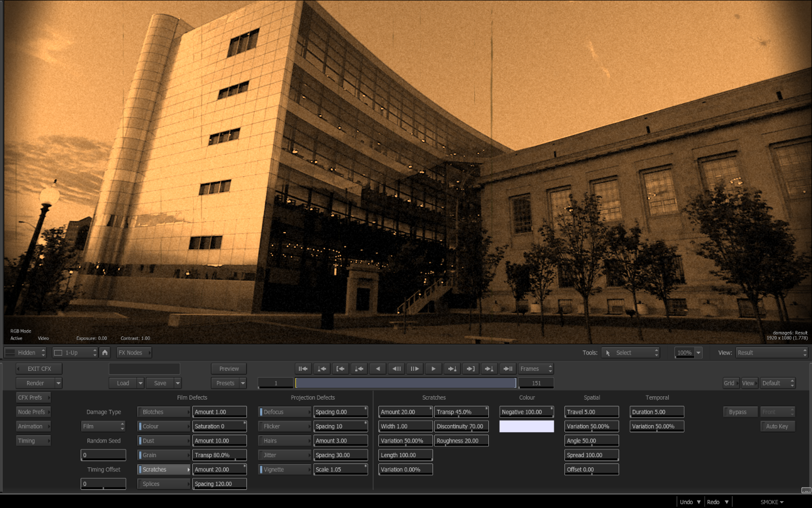Open the Damage Type Film dropdown

(x=104, y=427)
